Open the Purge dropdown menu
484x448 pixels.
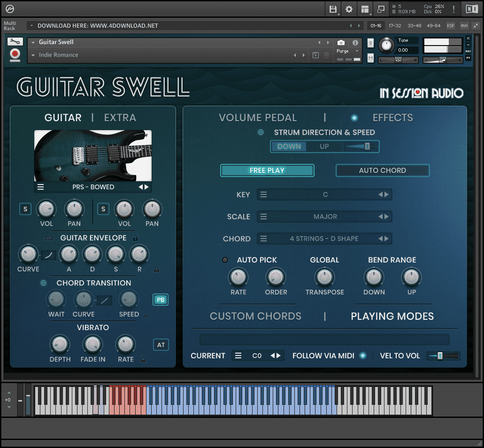(347, 51)
